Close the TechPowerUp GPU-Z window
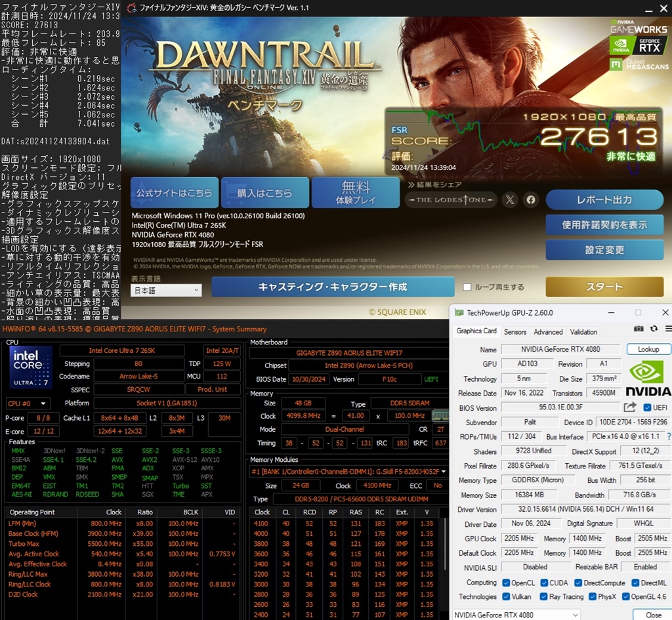The height and width of the screenshot is (620, 672). (x=665, y=313)
